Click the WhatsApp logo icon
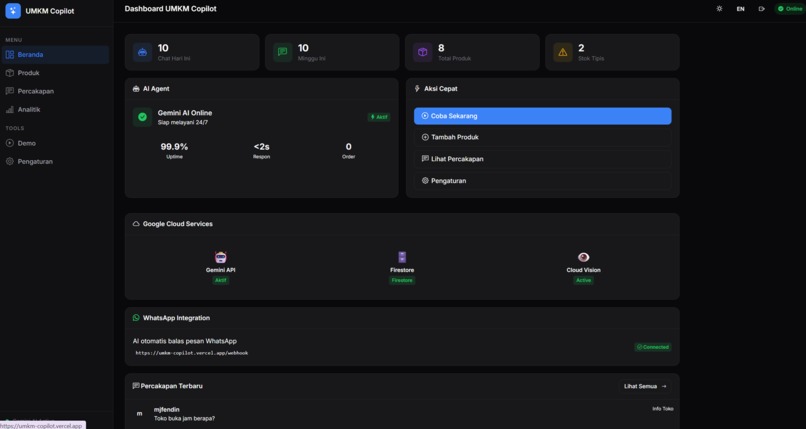This screenshot has width=806, height=429. coord(136,318)
